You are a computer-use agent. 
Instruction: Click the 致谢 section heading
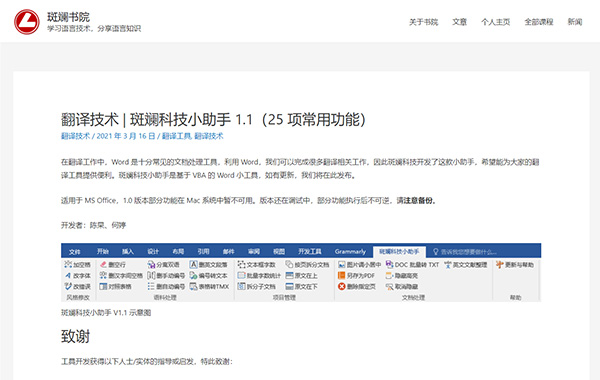pos(75,336)
